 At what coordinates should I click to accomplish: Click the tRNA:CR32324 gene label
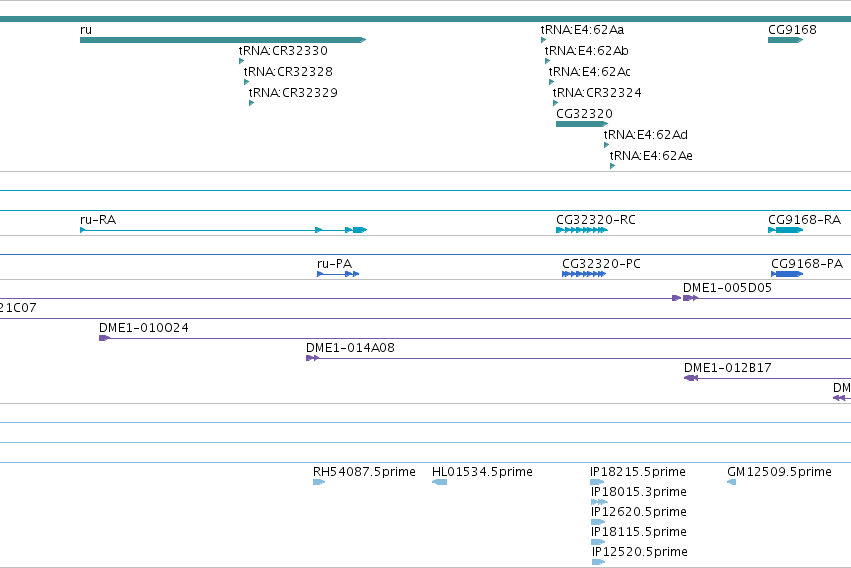[597, 93]
